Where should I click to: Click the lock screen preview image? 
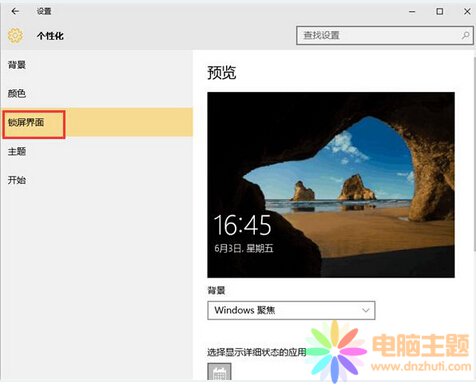tap(331, 185)
